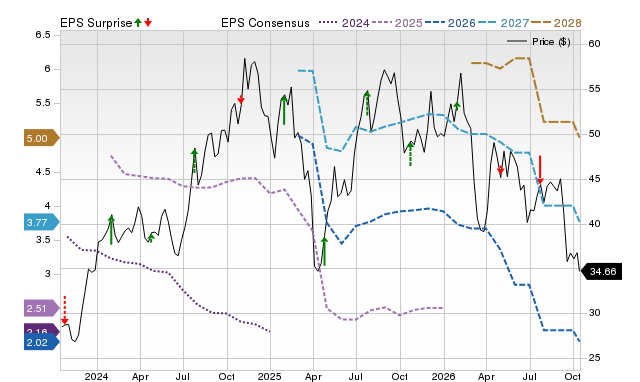This screenshot has height=382, width=640.
Task: Click the red down arrow in the EPS Surprise legend
Action: tap(148, 22)
